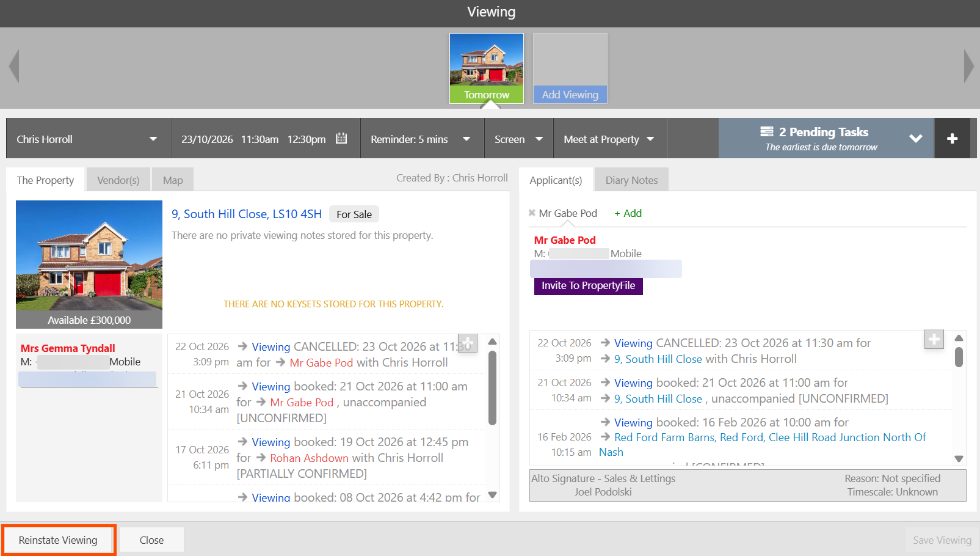Click the 23/10/2026 date field
The image size is (980, 556).
point(207,139)
